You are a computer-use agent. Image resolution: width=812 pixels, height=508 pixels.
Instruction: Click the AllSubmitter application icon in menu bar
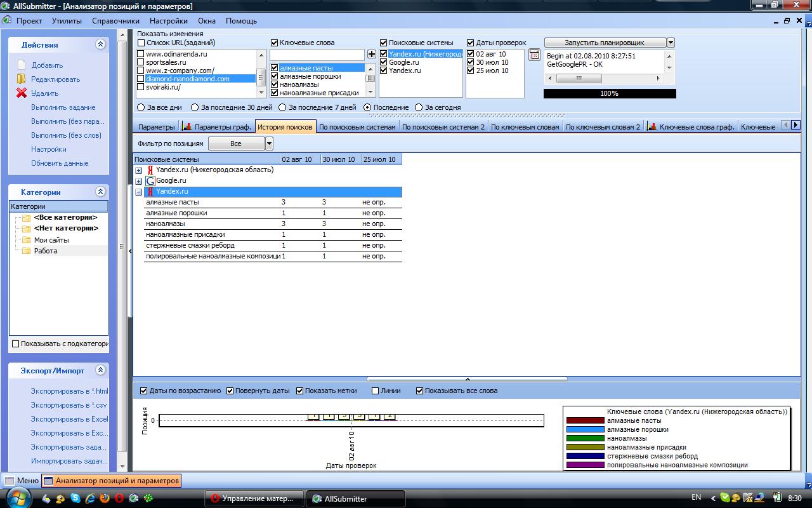pyautogui.click(x=7, y=20)
